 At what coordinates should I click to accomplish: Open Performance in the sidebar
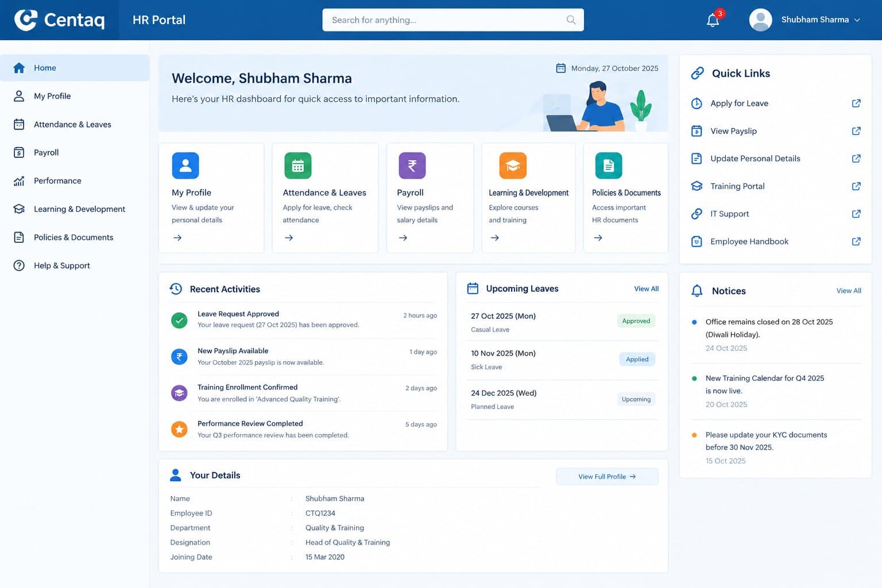[75, 180]
